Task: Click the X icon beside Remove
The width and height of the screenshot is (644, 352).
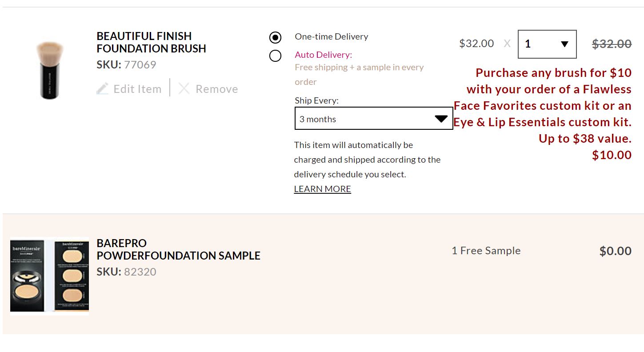Action: pyautogui.click(x=184, y=89)
